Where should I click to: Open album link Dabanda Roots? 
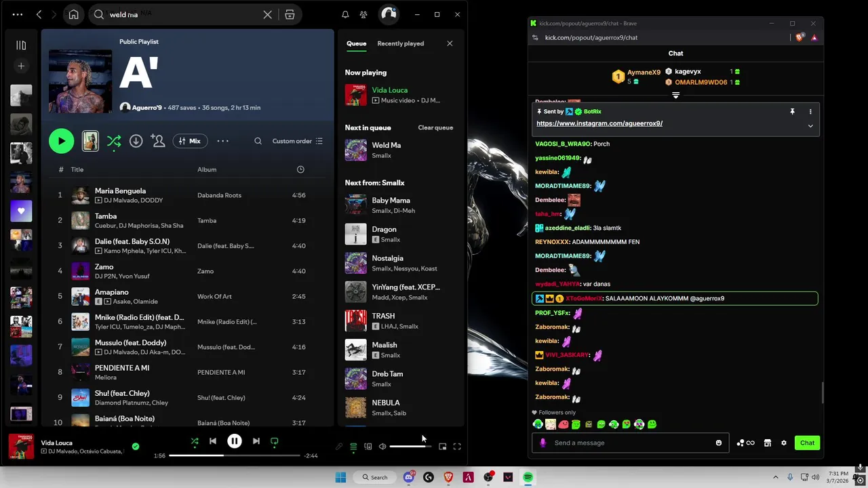click(x=219, y=195)
